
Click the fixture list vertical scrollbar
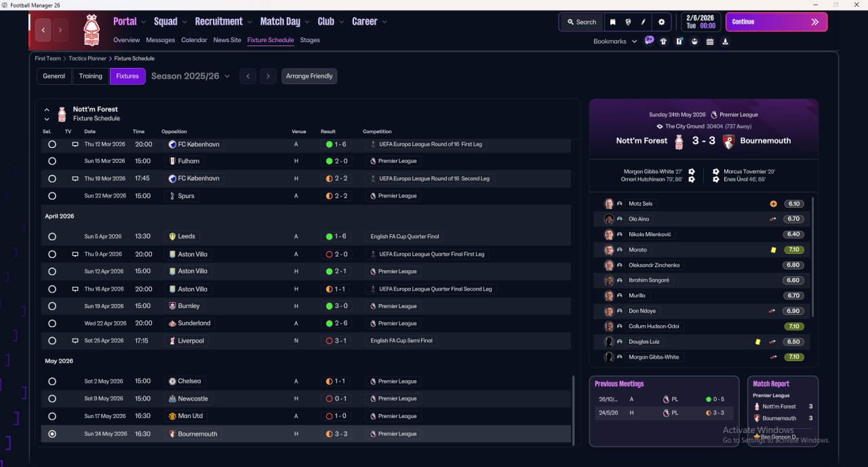(x=574, y=411)
